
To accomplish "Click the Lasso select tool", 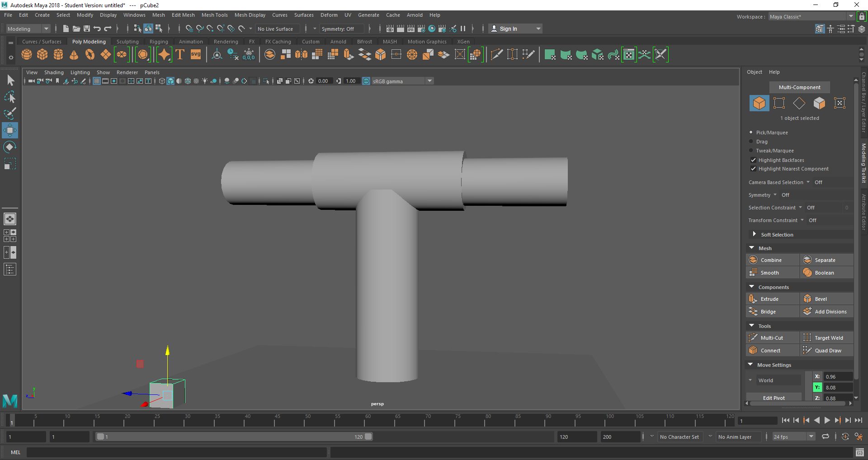I will pyautogui.click(x=10, y=97).
